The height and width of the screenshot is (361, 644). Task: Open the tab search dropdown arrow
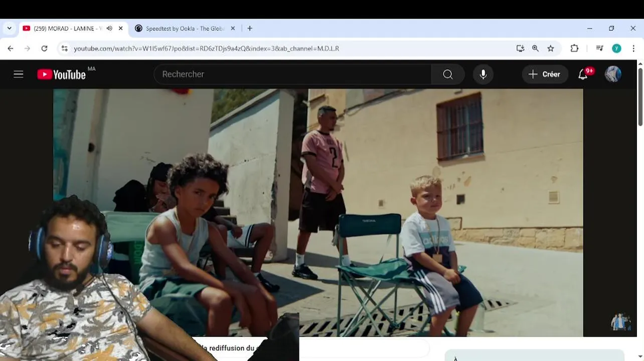(9, 29)
